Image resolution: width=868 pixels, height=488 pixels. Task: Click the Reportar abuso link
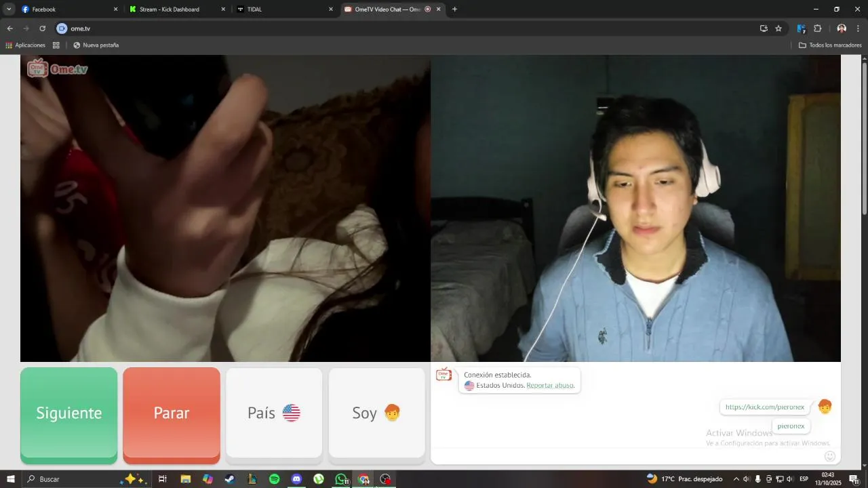tap(550, 386)
